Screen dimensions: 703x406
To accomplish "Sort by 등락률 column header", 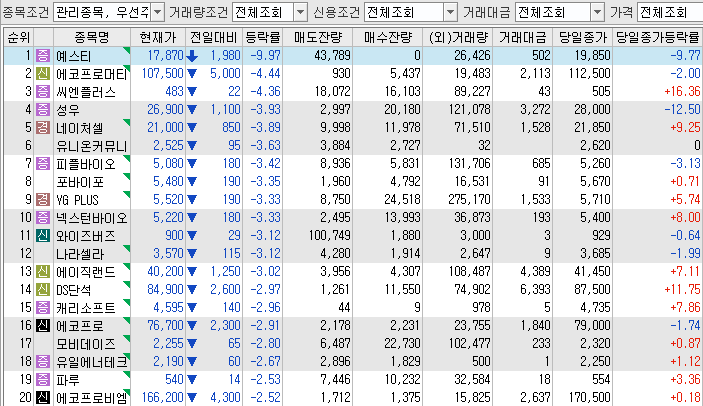I will (263, 38).
